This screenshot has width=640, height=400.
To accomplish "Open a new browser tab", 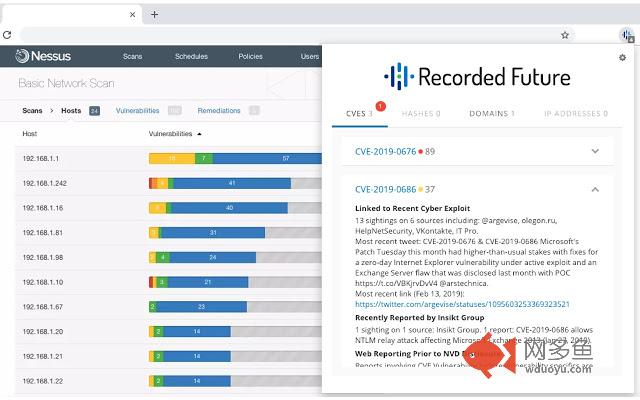I will tap(154, 15).
